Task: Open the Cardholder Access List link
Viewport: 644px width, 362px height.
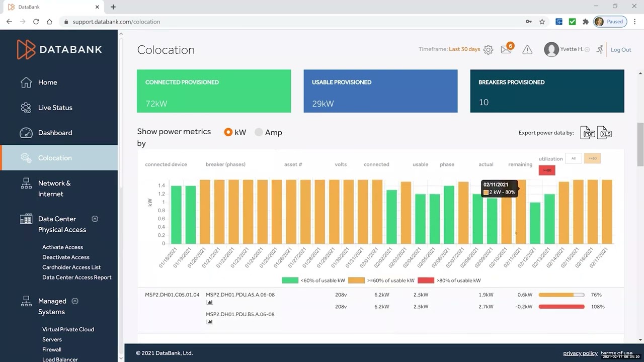Action: [71, 267]
